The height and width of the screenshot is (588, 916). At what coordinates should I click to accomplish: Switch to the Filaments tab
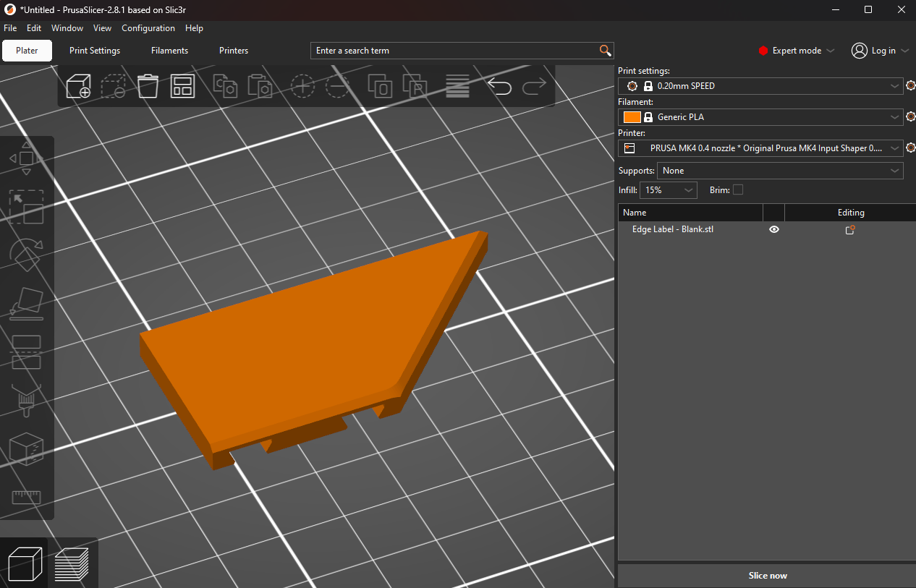(169, 51)
